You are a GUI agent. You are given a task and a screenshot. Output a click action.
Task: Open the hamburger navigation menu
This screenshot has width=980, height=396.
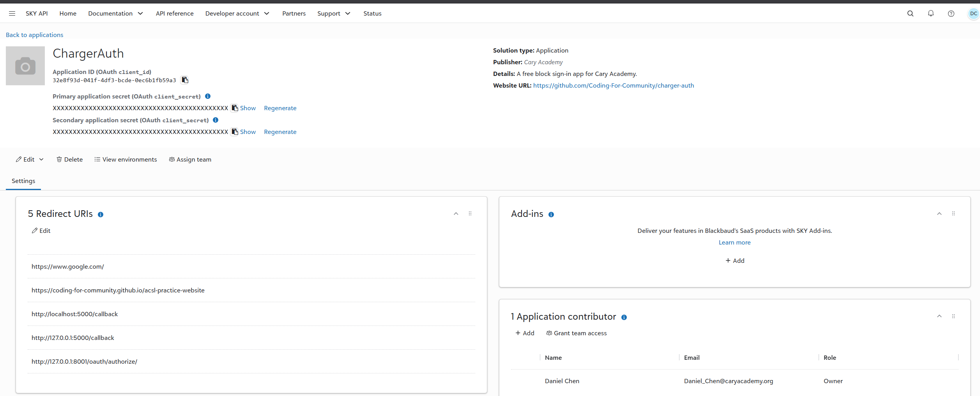tap(12, 13)
